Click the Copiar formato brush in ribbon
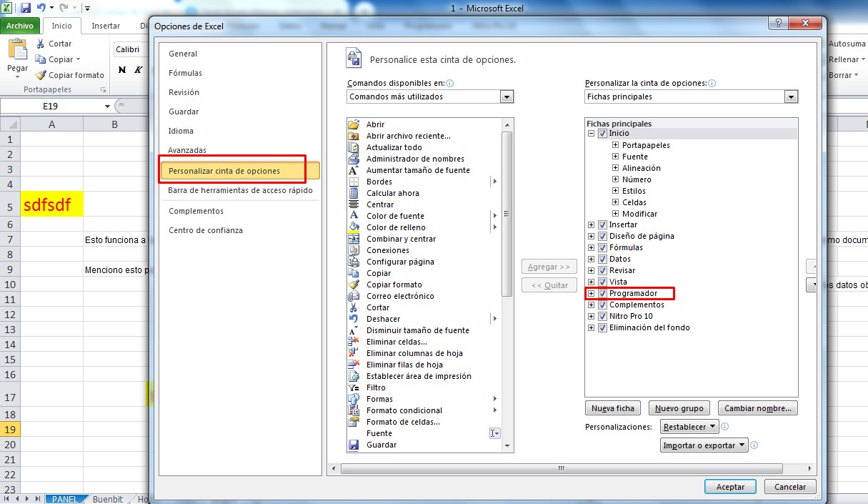868x504 pixels. coord(42,75)
